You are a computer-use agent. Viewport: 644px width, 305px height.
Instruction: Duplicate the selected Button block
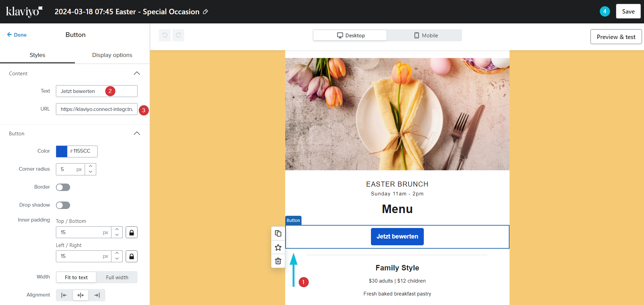click(278, 233)
